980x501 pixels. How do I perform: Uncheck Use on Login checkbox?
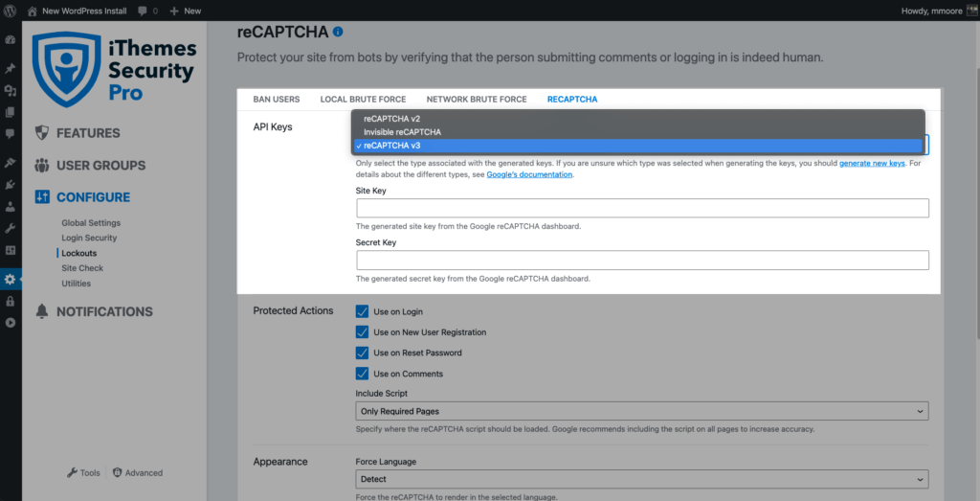pyautogui.click(x=362, y=311)
